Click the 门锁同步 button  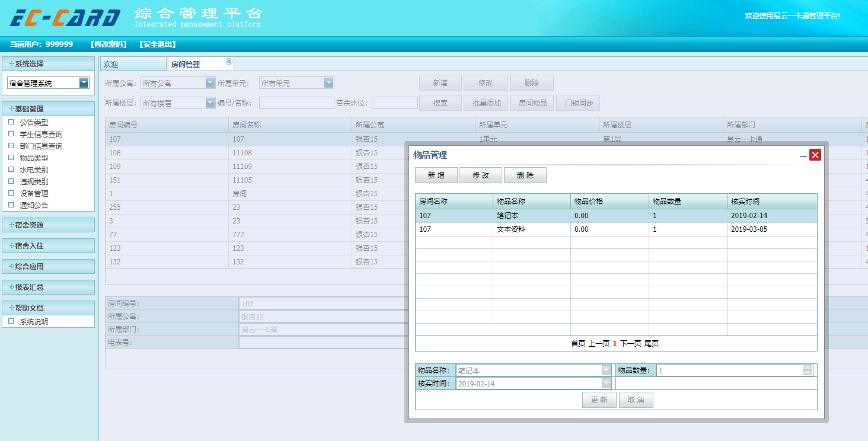click(x=579, y=103)
